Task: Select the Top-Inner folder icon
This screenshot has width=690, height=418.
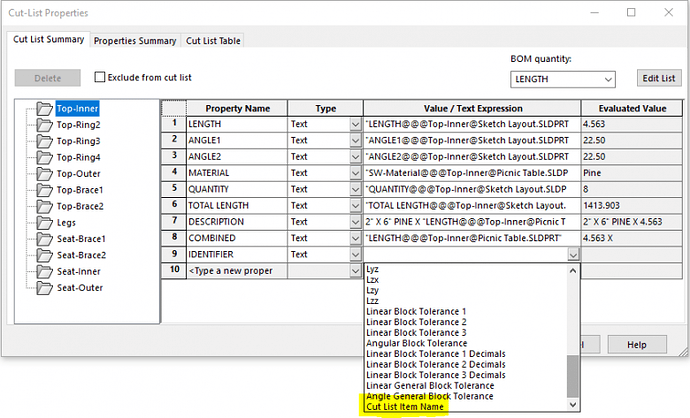Action: pyautogui.click(x=44, y=109)
